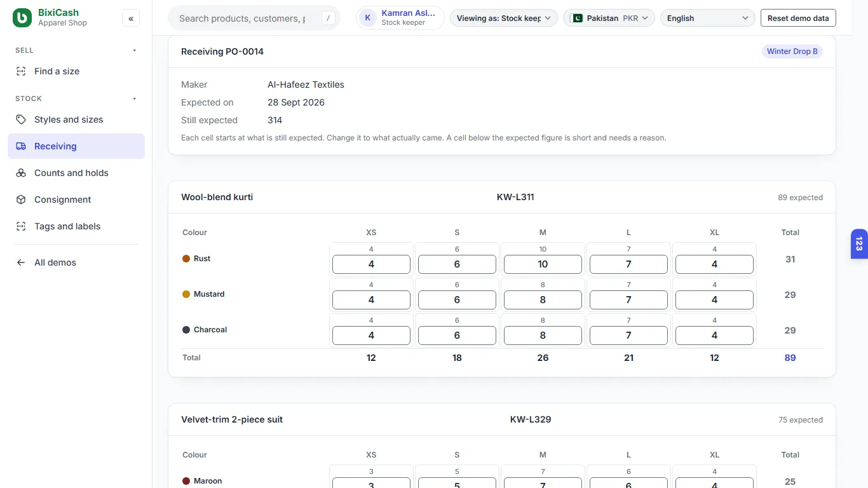
Task: Edit the Charcoal M quantity field
Action: tap(543, 335)
